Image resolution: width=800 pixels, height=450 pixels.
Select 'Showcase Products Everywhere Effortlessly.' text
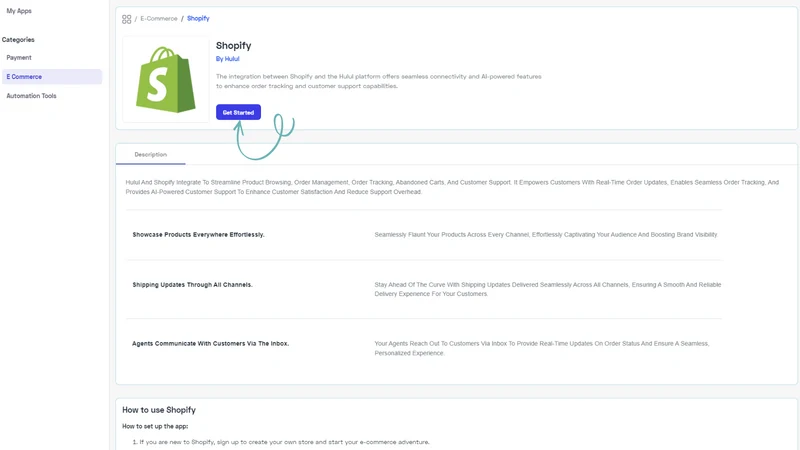pos(198,235)
